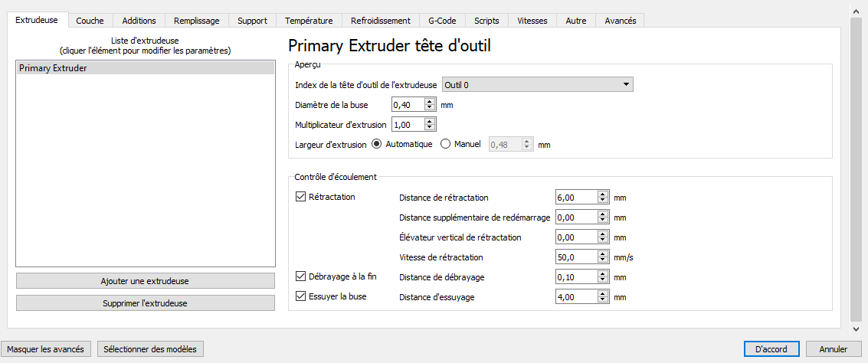Decrease Vitesse de rétractation with down arrow

click(x=604, y=260)
